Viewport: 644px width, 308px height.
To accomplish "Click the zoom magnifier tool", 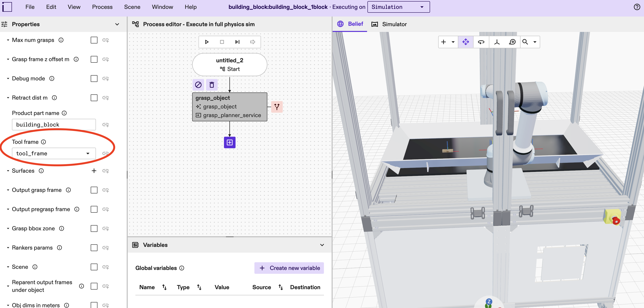I will [x=525, y=42].
